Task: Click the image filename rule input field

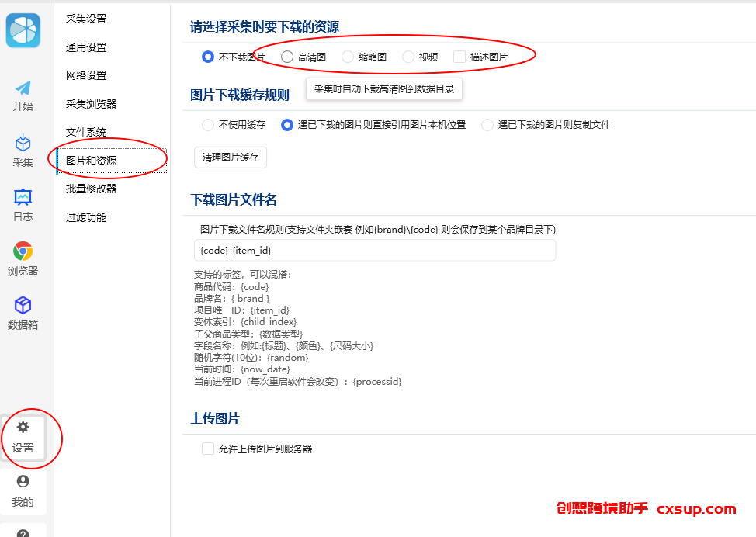Action: pos(375,250)
